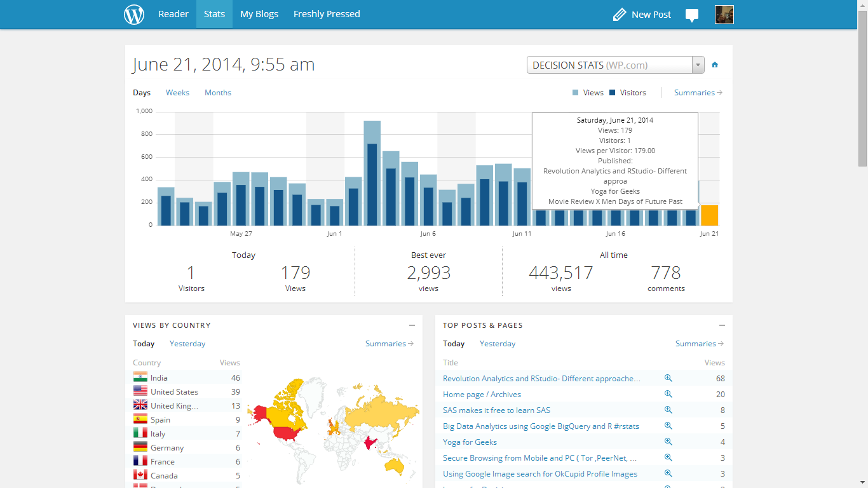Click the magnifier next to SAS makes it free
Image resolution: width=868 pixels, height=488 pixels.
(668, 410)
